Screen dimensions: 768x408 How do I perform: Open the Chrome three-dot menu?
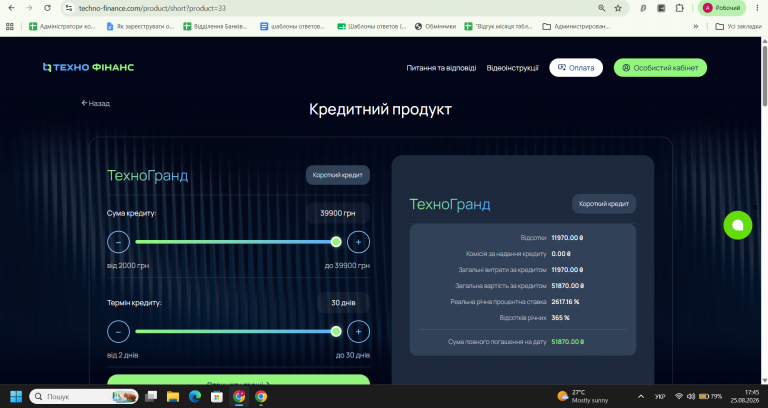click(x=757, y=8)
